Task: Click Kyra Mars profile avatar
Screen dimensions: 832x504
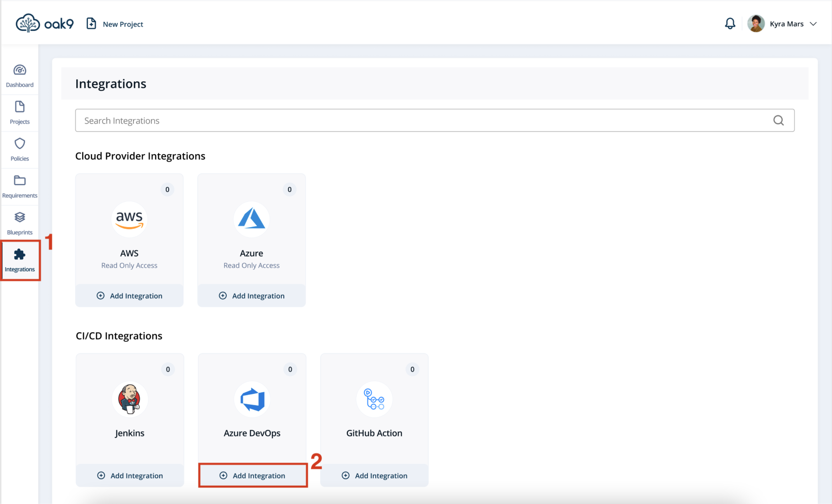Action: tap(756, 24)
